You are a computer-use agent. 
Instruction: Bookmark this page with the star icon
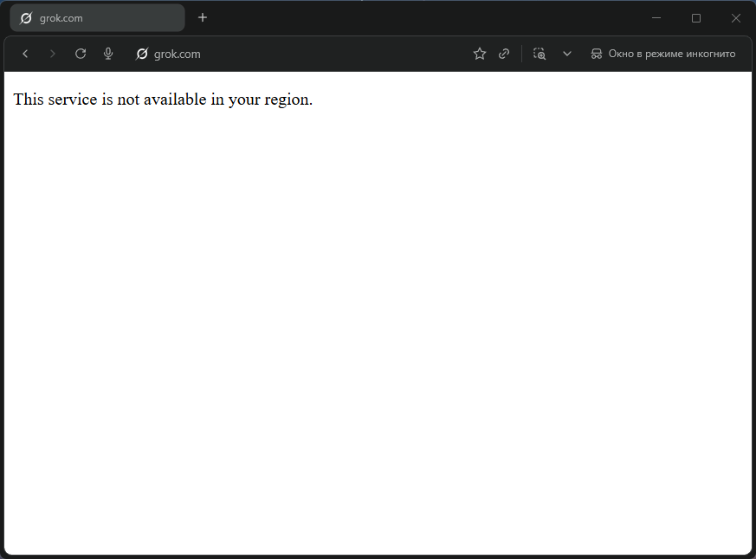click(x=480, y=54)
